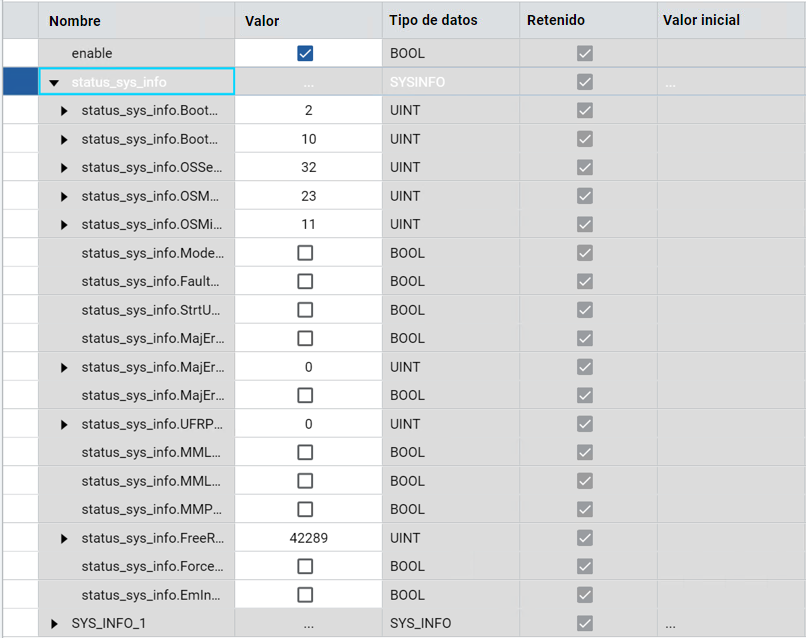Select the value cell showing 32

click(x=308, y=167)
